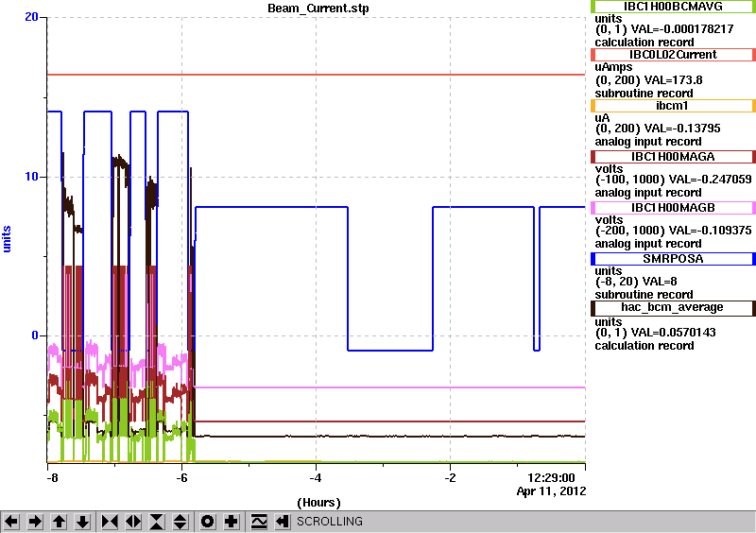Pan the graph left with left arrow
Image resolution: width=756 pixels, height=533 pixels.
pos(11,522)
